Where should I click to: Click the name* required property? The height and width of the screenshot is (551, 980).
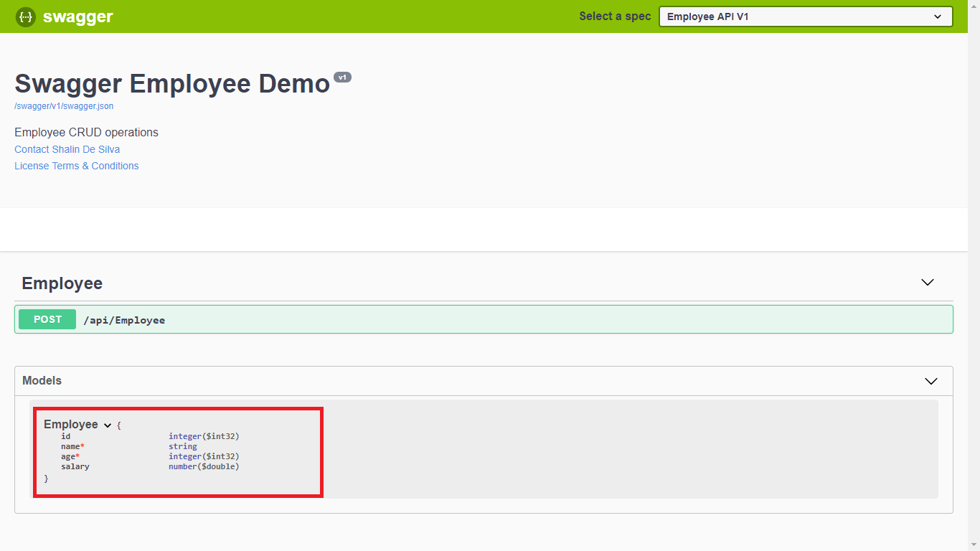tap(72, 446)
